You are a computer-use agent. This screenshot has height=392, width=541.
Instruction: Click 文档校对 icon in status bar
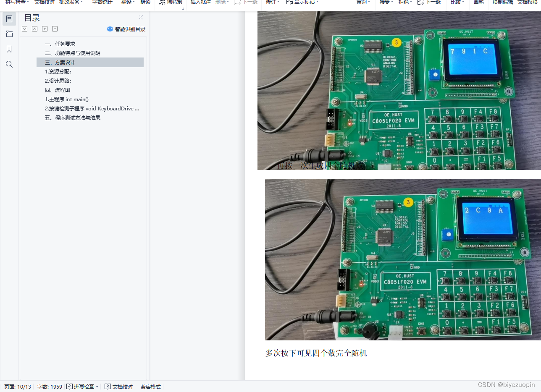pos(108,387)
